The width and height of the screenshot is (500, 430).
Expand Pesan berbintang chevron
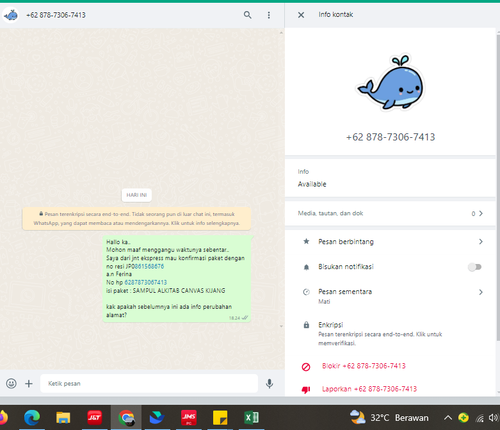[481, 241]
